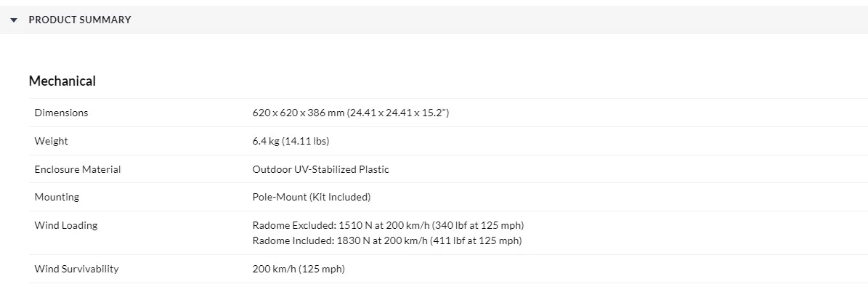Image resolution: width=868 pixels, height=308 pixels.
Task: Click the Dimensions row label
Action: point(61,113)
